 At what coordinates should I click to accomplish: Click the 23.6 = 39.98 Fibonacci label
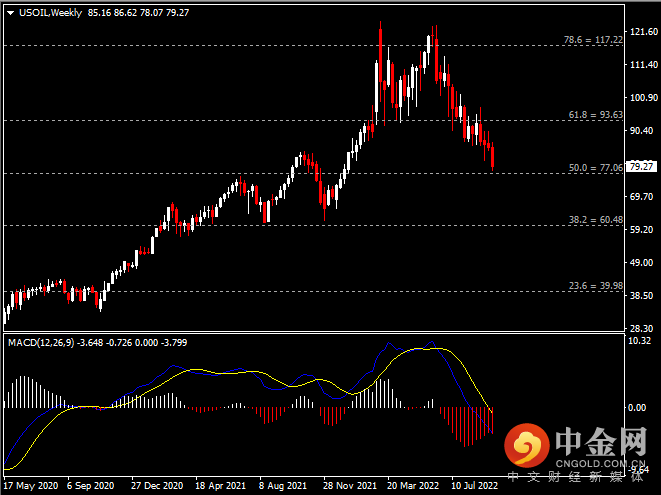click(596, 285)
